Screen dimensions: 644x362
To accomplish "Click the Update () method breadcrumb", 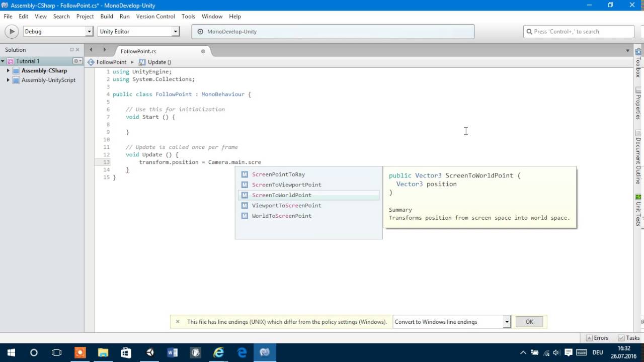I will (x=155, y=62).
